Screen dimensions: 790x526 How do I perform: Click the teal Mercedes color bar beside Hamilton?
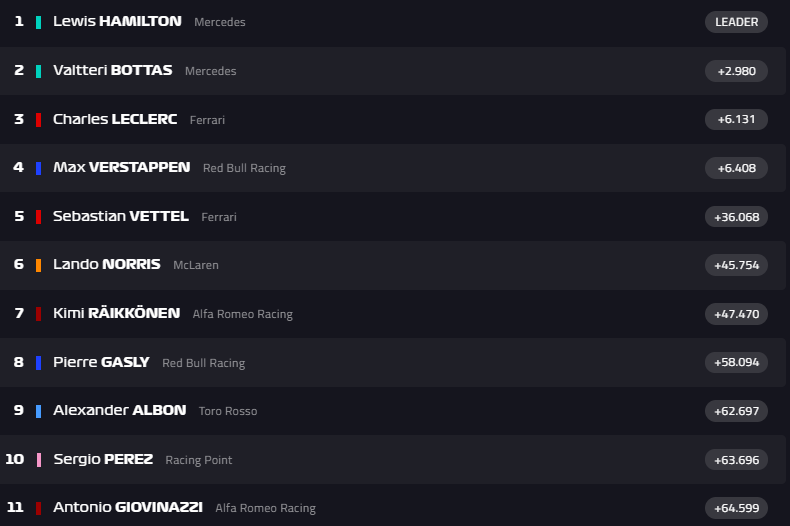(38, 22)
